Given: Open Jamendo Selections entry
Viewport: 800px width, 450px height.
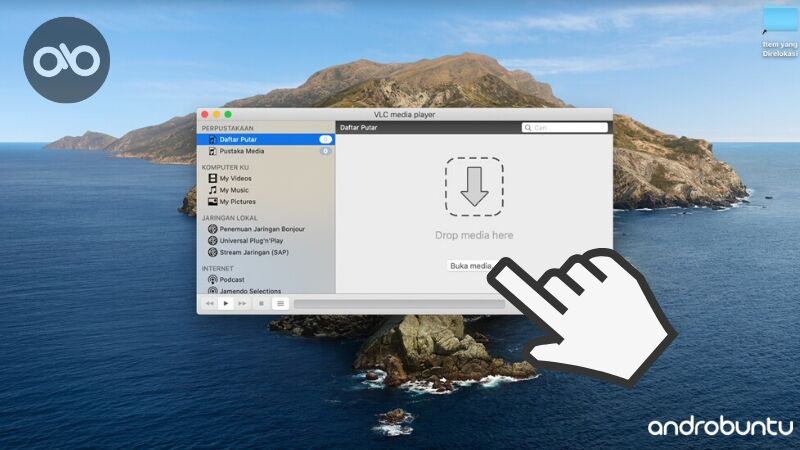Looking at the screenshot, I should tap(250, 291).
